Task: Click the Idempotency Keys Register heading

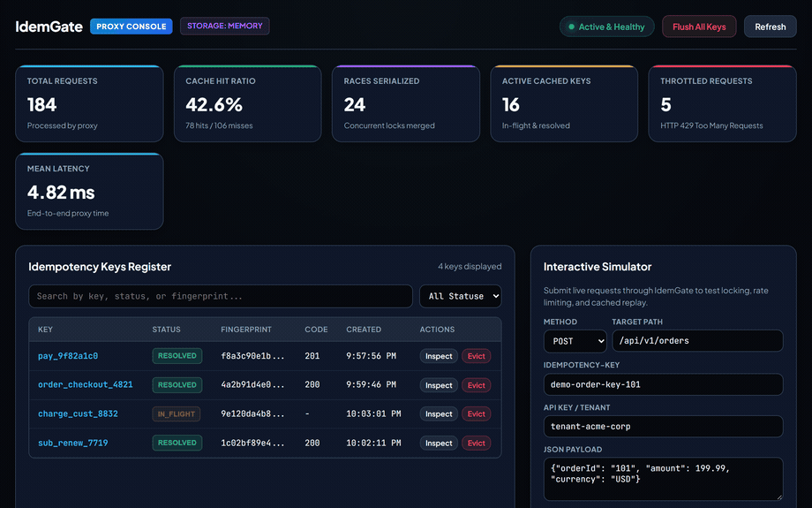Action: (100, 267)
